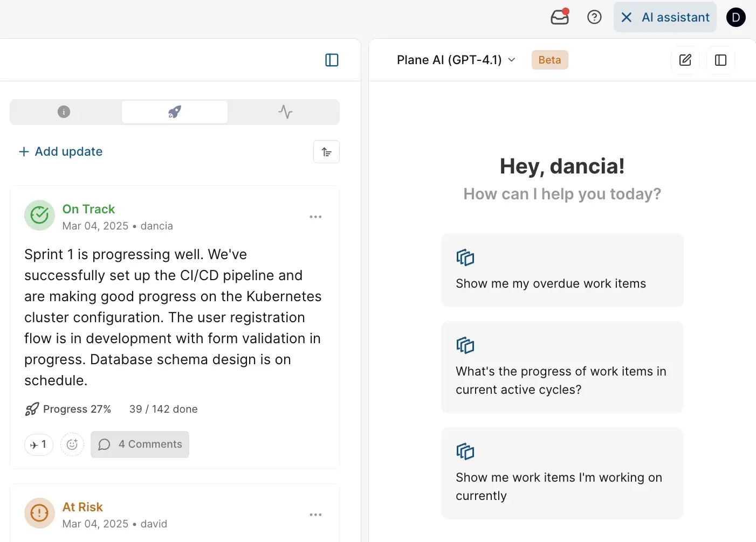Open the user profile avatar D
Viewport: 756px width, 542px height.
[736, 17]
